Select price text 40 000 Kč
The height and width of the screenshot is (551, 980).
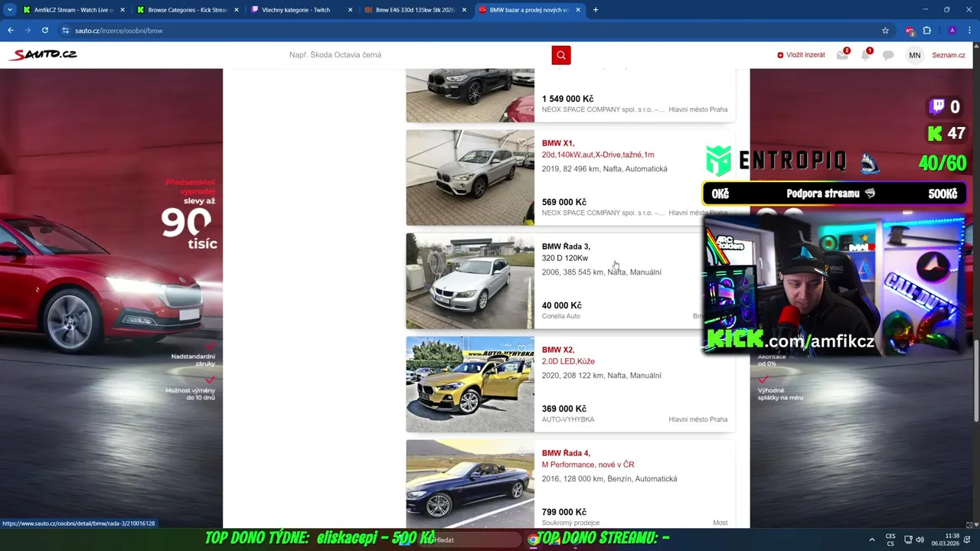tap(561, 305)
